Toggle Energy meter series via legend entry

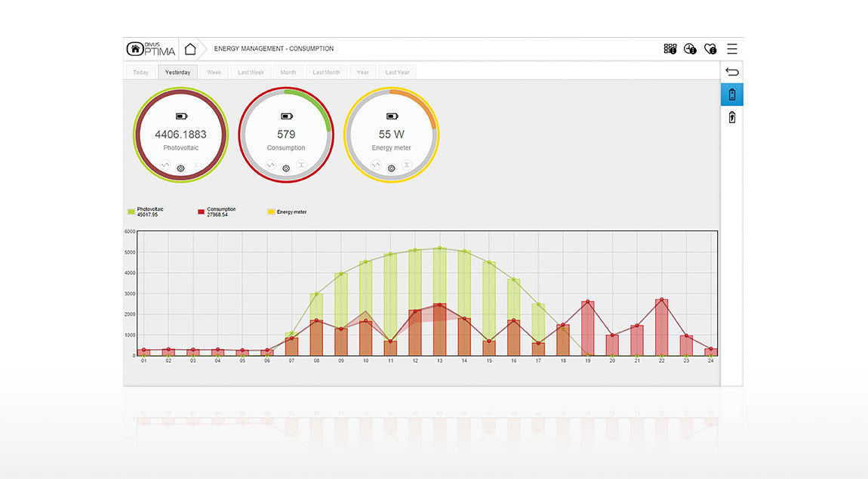point(287,212)
